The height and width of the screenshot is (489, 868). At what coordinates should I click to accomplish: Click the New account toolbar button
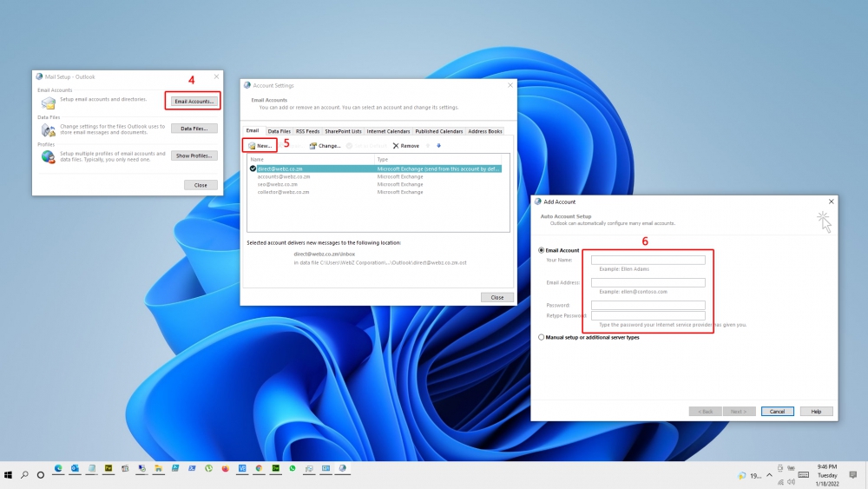pyautogui.click(x=260, y=146)
